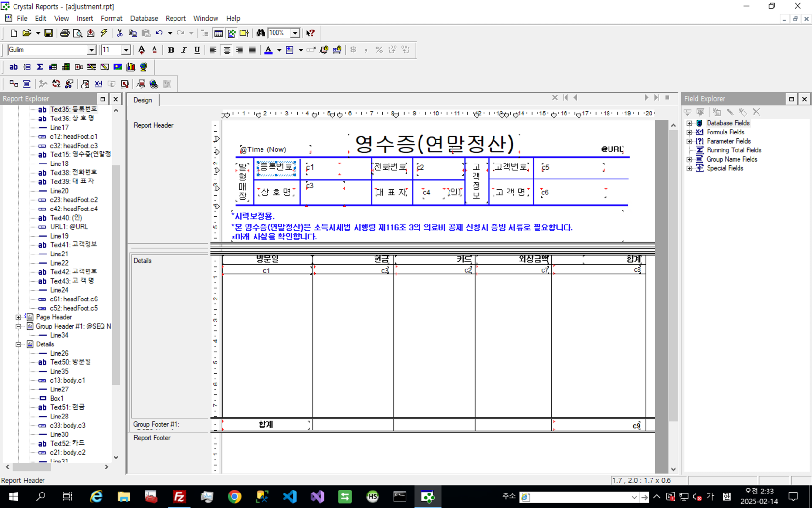Open Print Preview icon
This screenshot has height=508, width=812.
tap(77, 33)
